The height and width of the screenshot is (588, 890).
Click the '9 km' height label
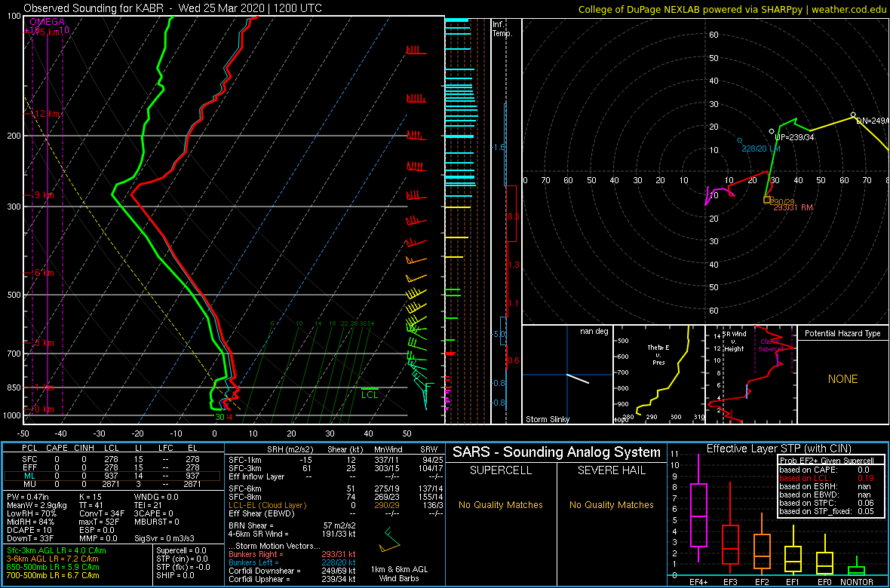tap(44, 194)
